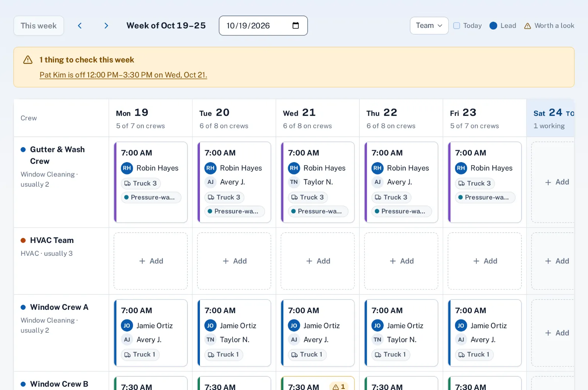Click RH avatar on Tuesday Gutter & Wash shift

(x=210, y=168)
